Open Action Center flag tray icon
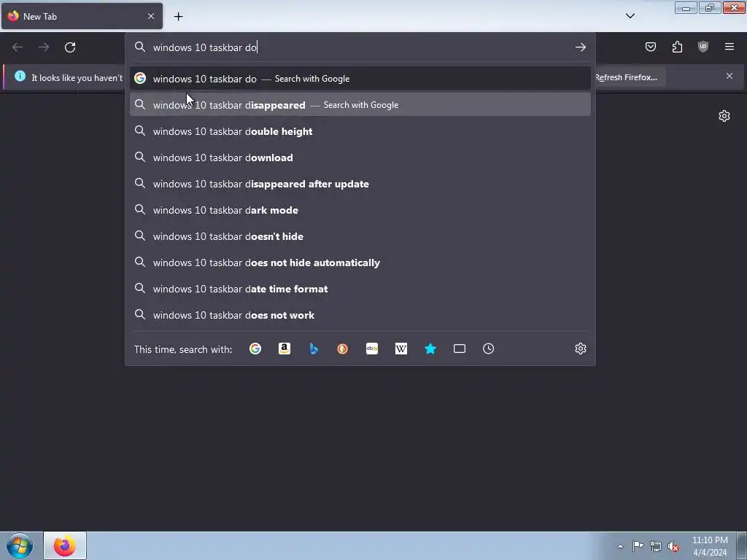Image resolution: width=747 pixels, height=560 pixels. (x=638, y=546)
